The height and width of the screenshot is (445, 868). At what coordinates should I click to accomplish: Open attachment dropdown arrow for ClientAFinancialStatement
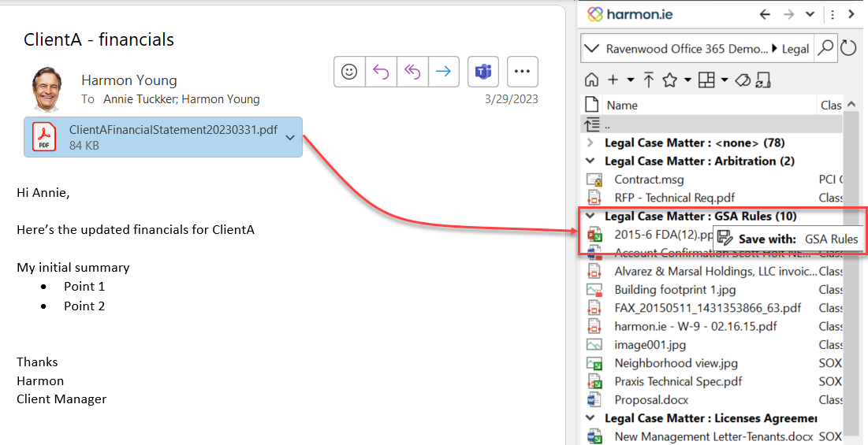tap(291, 138)
